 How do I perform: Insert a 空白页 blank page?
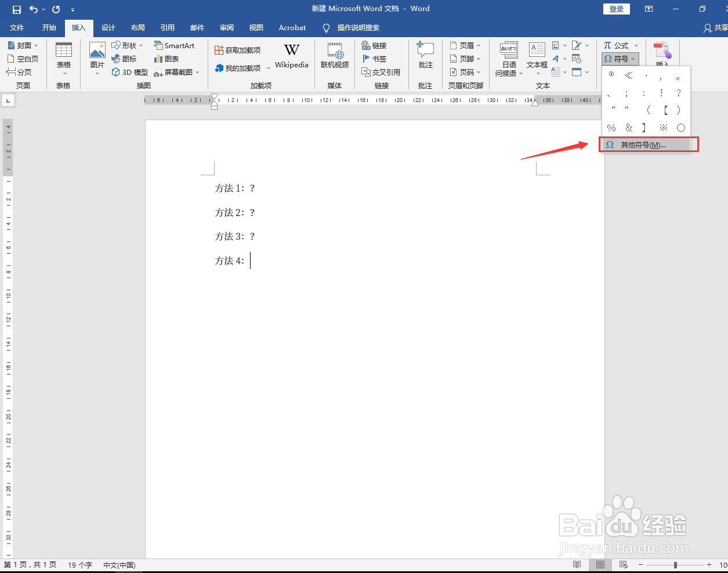click(x=23, y=59)
